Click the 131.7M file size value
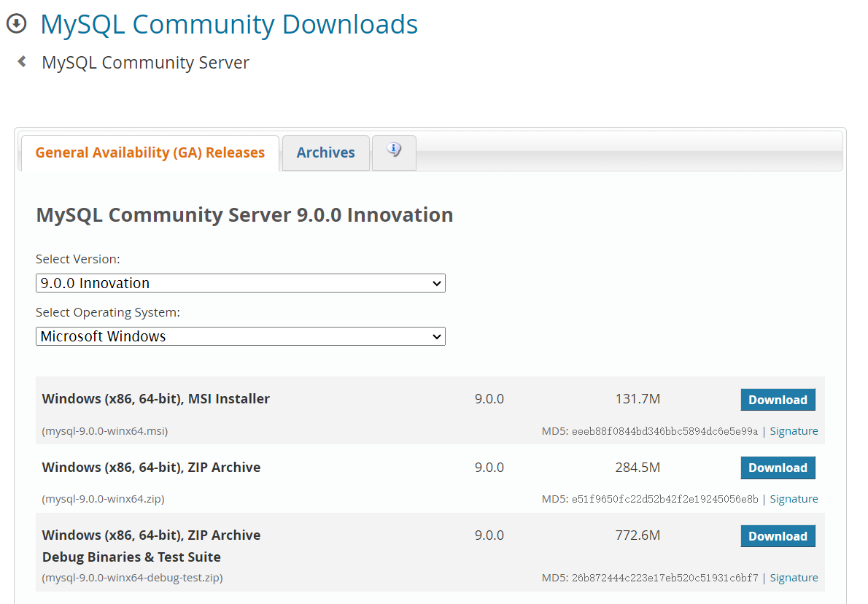Image resolution: width=868 pixels, height=604 pixels. 638,398
